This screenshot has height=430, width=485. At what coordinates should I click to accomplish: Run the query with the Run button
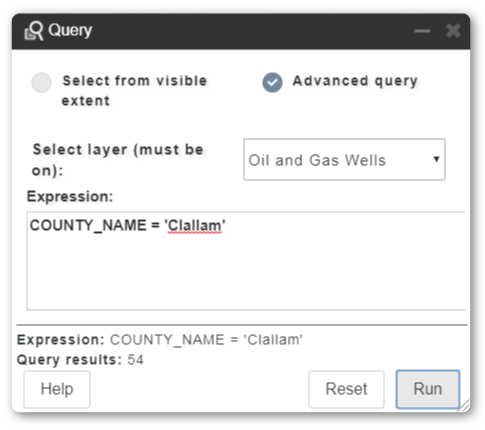point(428,389)
